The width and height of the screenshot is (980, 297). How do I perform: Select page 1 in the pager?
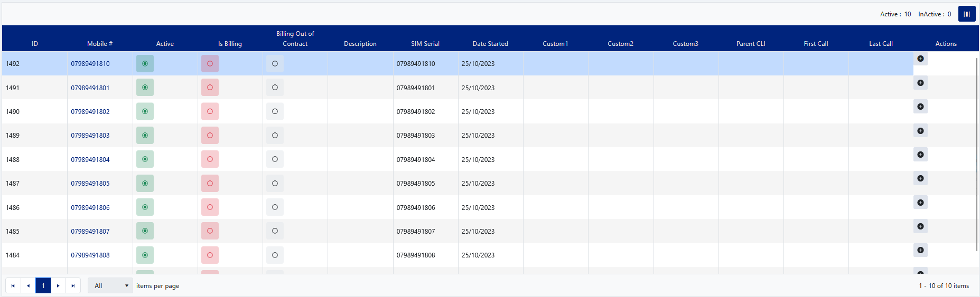(x=43, y=286)
